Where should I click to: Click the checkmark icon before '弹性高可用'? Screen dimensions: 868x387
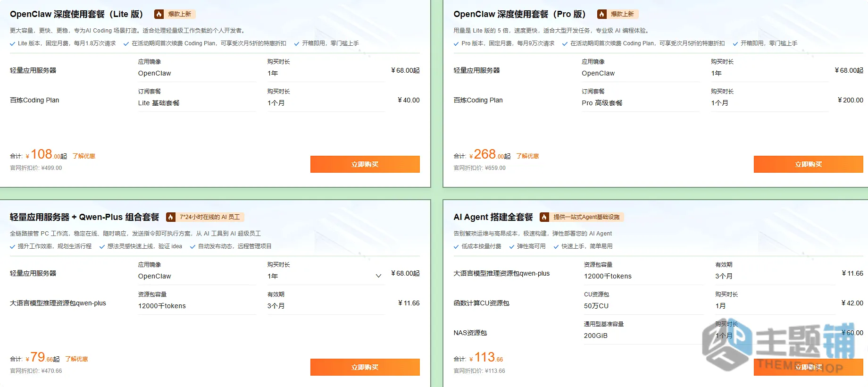click(512, 247)
